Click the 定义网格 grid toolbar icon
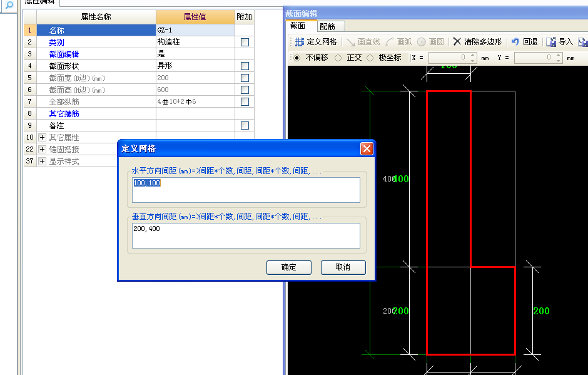Screen dimensions: 588x375 click(x=299, y=42)
